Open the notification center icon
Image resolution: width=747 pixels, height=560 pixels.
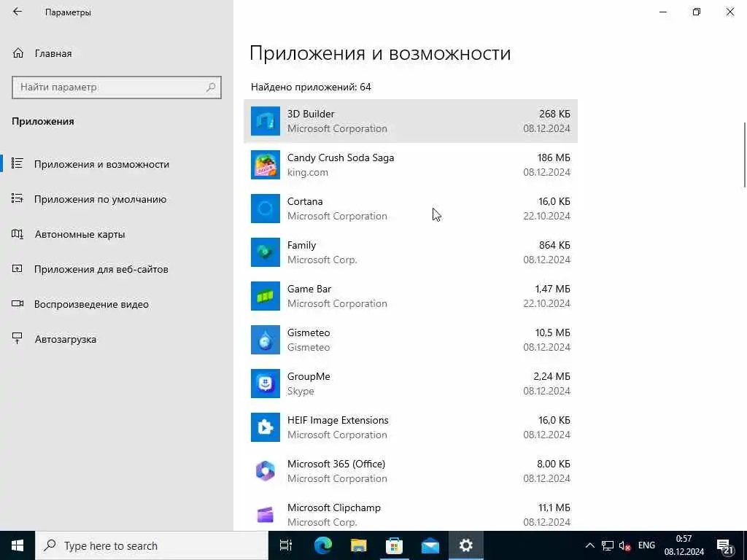click(x=724, y=546)
